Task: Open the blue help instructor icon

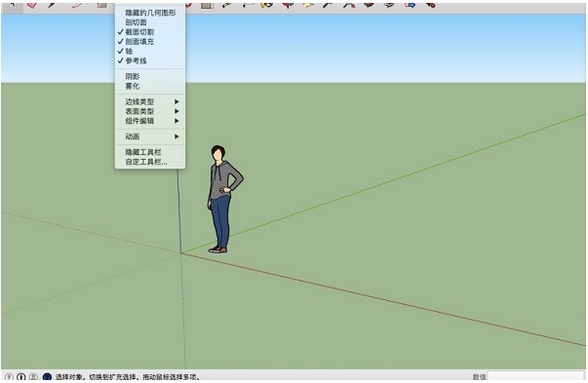Action: pyautogui.click(x=47, y=376)
